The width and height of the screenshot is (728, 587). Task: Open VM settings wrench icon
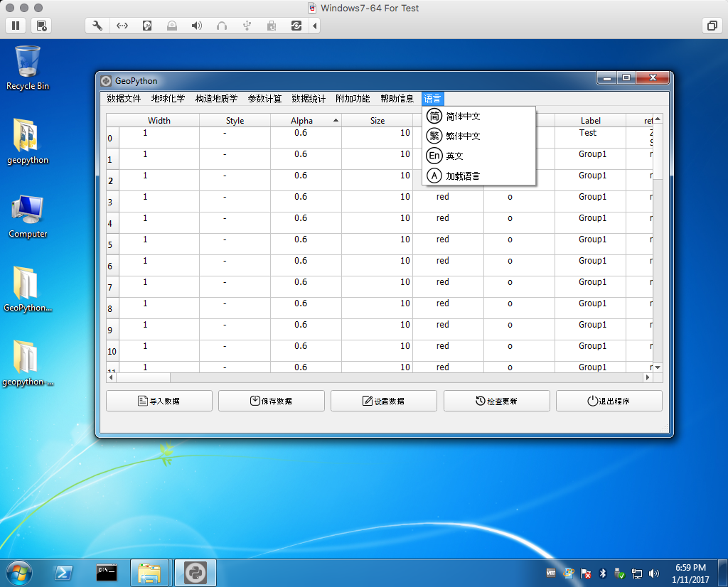pos(97,26)
